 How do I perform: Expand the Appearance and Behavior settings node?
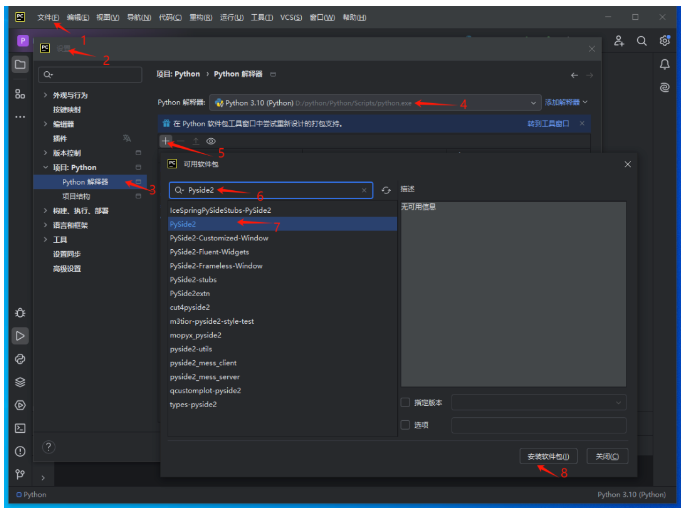45,95
